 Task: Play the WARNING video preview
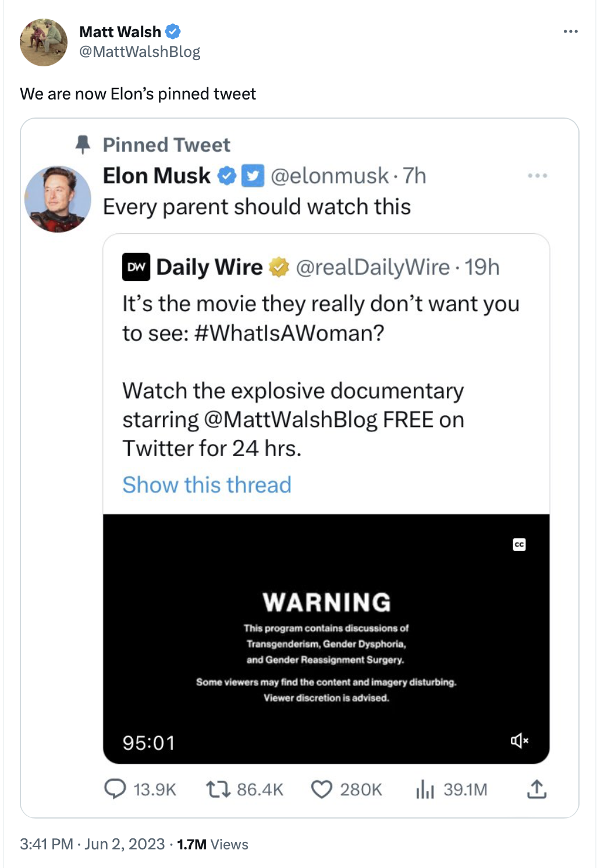(x=326, y=639)
